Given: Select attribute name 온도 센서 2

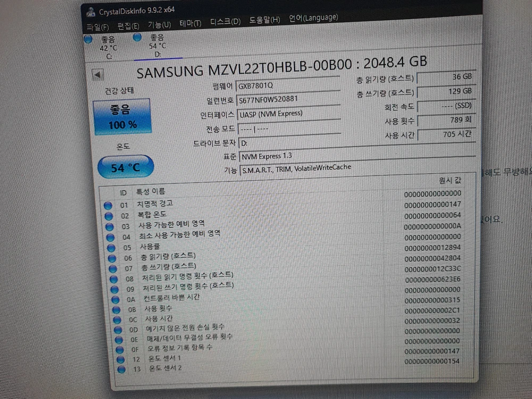Looking at the screenshot, I should (x=165, y=368).
